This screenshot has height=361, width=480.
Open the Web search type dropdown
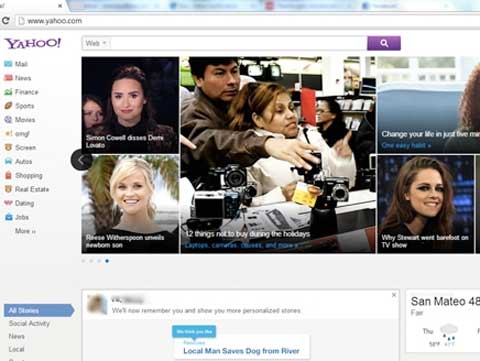click(x=96, y=43)
